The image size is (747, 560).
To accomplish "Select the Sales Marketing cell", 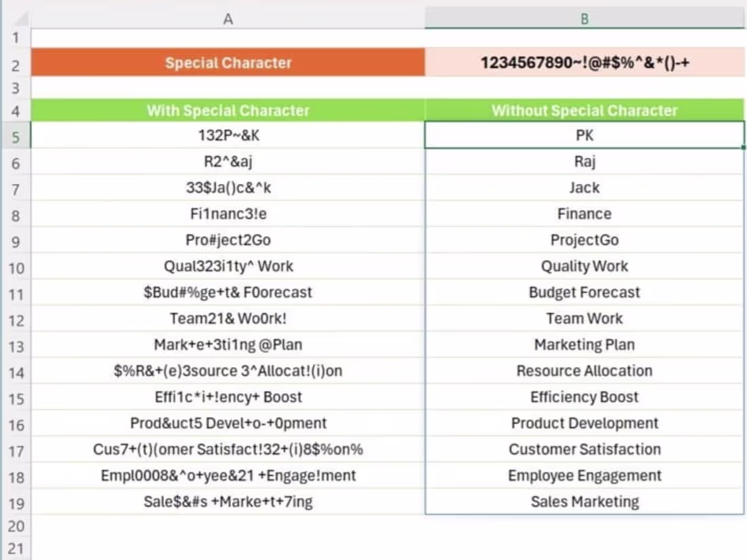I will [585, 502].
